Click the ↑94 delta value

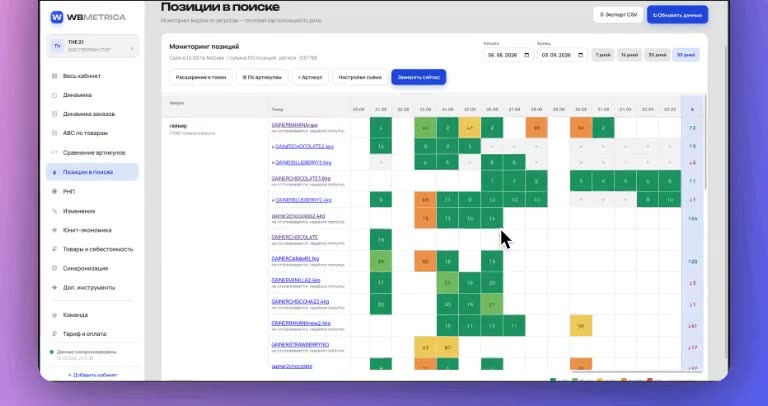pos(692,218)
